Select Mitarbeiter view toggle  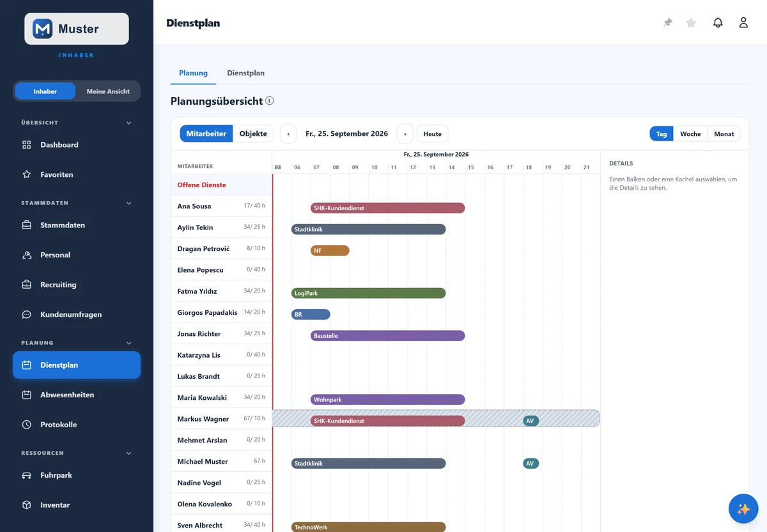(206, 133)
